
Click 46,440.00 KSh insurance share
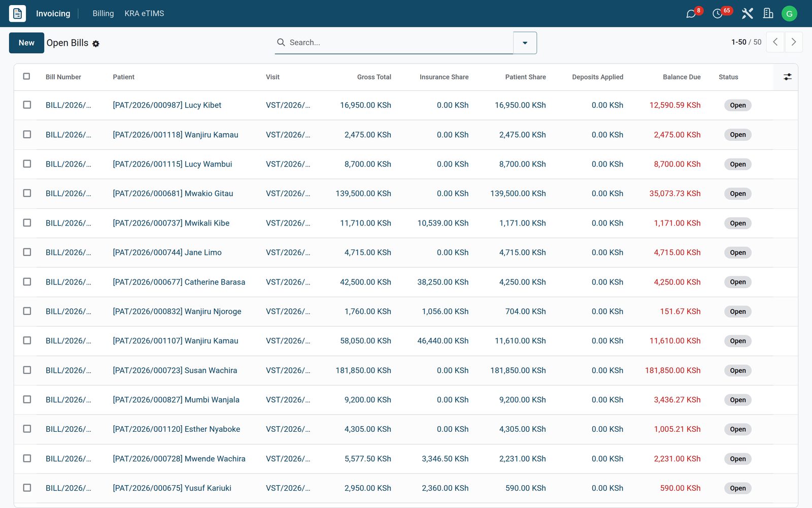tap(443, 341)
